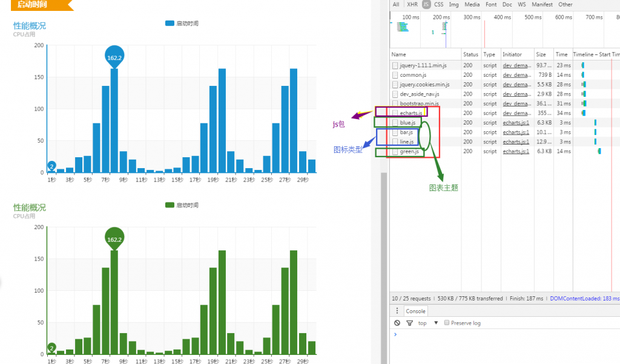Open the echarts.js:1 initiator link for green.js

[516, 152]
